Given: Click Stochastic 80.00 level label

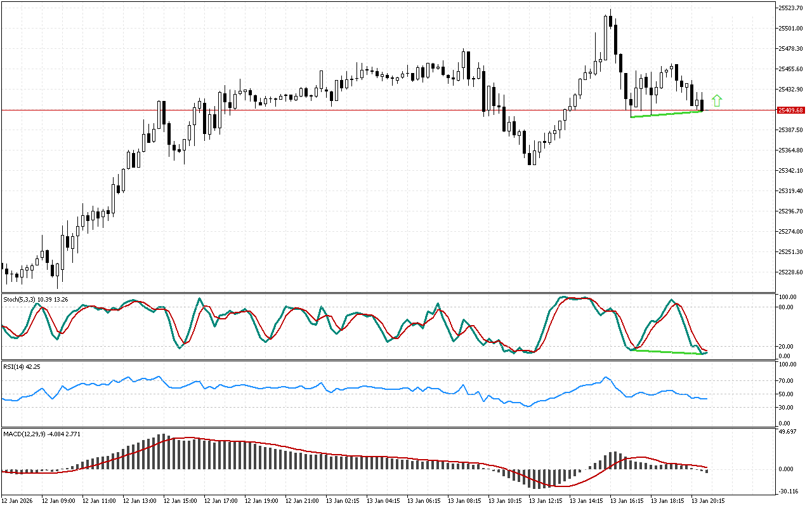Looking at the screenshot, I should 787,307.
